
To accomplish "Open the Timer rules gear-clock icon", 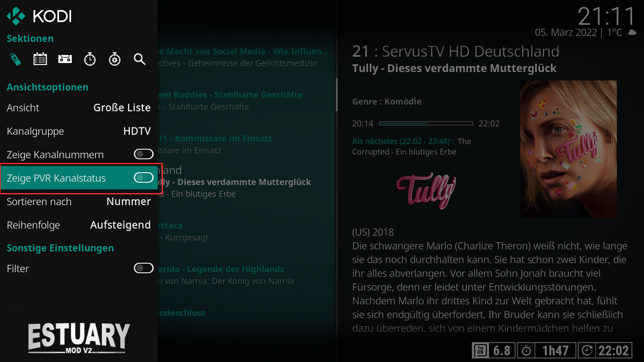I will [115, 59].
